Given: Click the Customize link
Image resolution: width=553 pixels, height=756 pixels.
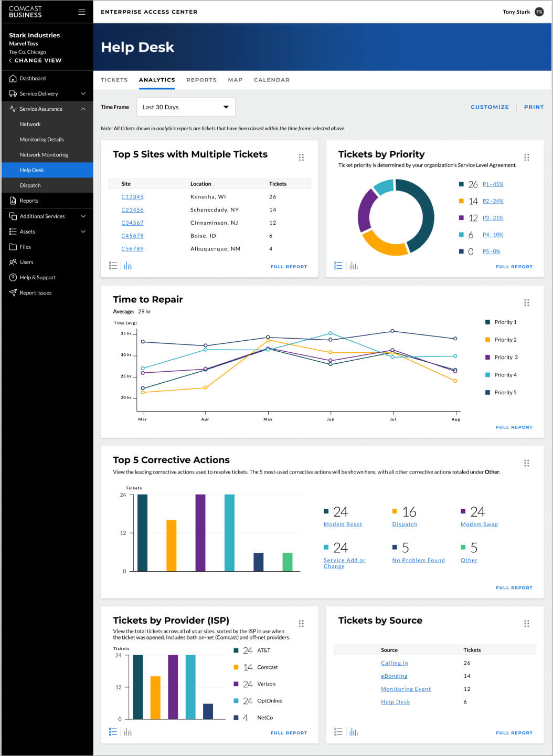Looking at the screenshot, I should pyautogui.click(x=489, y=107).
